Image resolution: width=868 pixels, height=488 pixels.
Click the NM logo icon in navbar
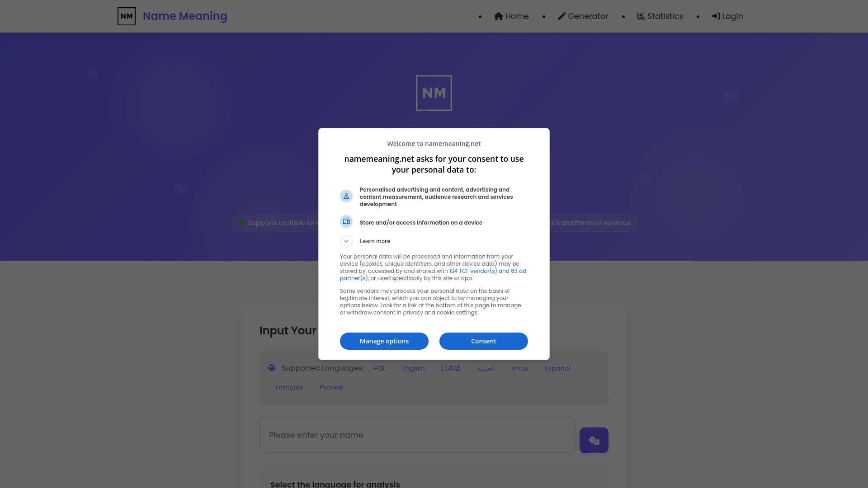[x=126, y=16]
